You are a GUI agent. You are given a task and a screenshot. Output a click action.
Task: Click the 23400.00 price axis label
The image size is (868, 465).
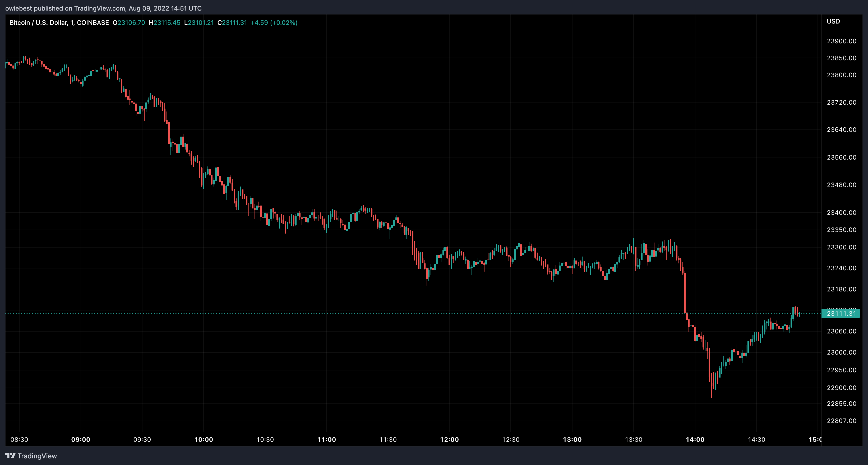click(x=841, y=212)
